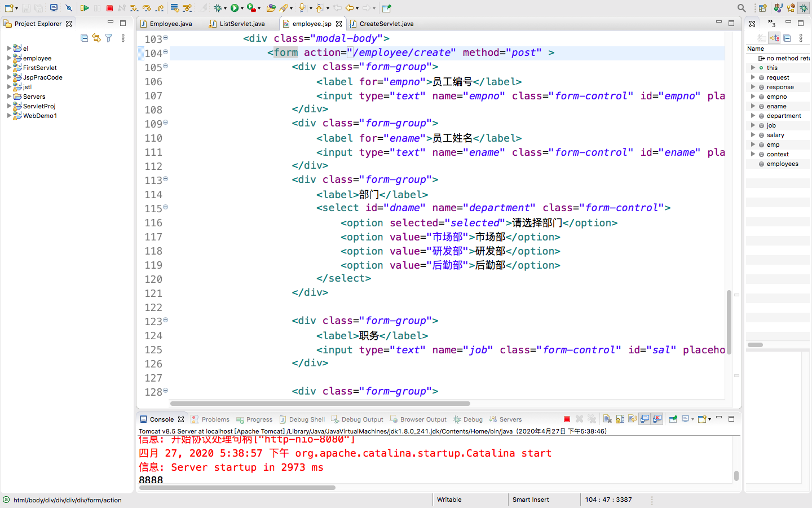
Task: Click the Step Over icon
Action: point(147,8)
